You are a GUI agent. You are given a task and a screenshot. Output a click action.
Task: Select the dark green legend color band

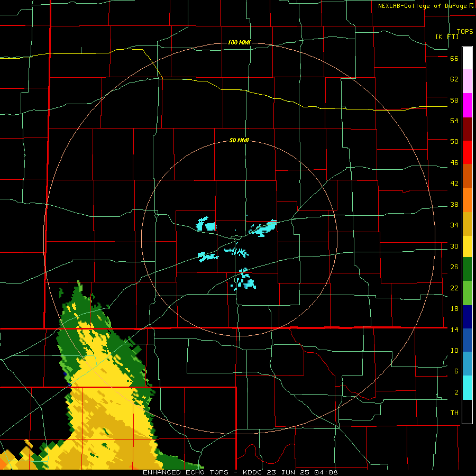click(467, 269)
